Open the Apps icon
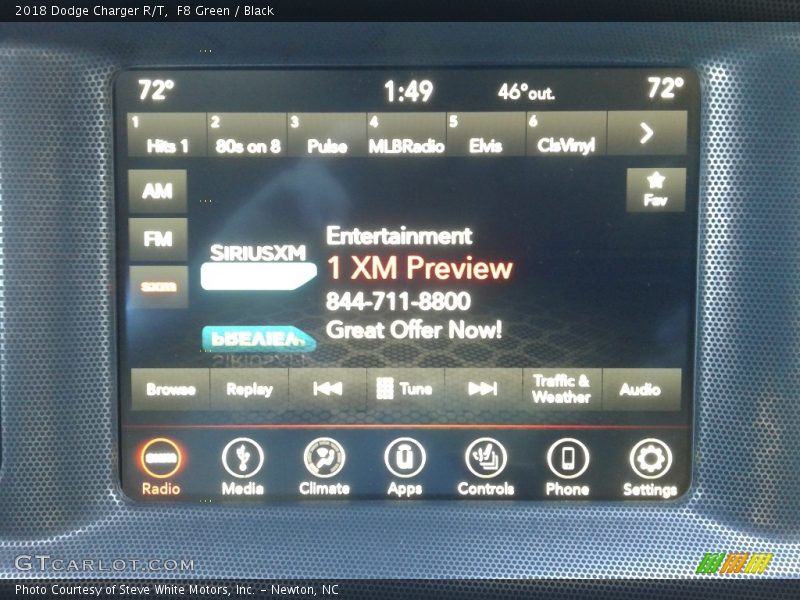The height and width of the screenshot is (600, 800). point(405,459)
